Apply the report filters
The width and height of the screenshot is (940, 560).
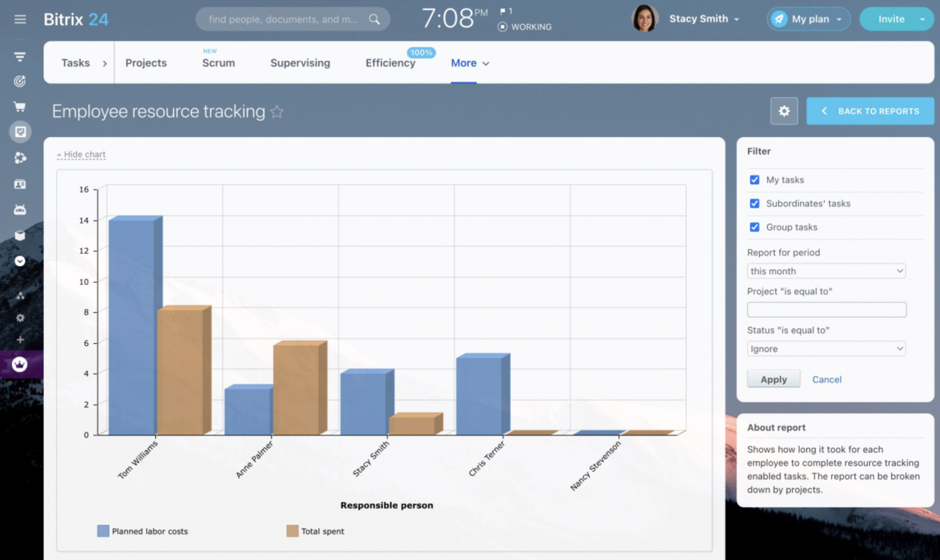point(773,379)
